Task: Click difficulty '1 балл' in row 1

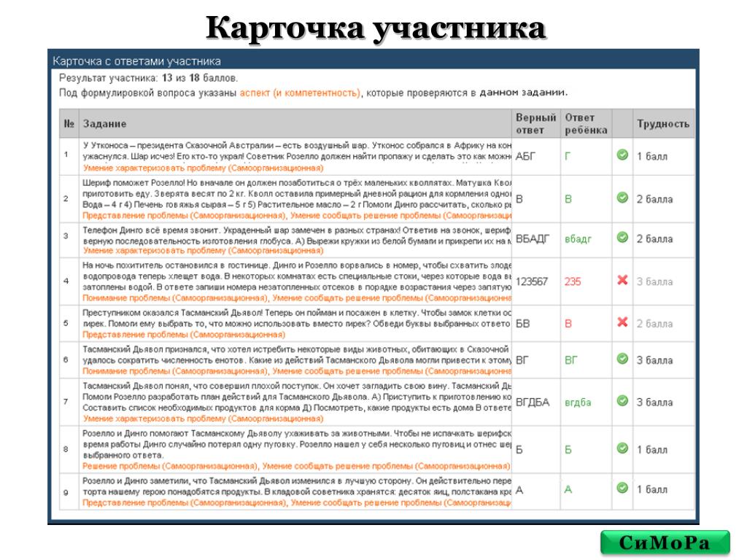Action: [x=652, y=156]
